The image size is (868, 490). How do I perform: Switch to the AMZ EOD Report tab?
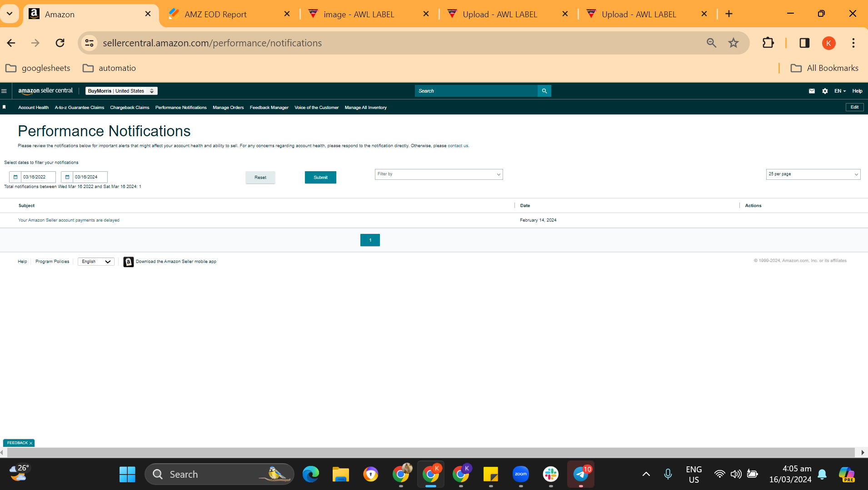tap(229, 14)
